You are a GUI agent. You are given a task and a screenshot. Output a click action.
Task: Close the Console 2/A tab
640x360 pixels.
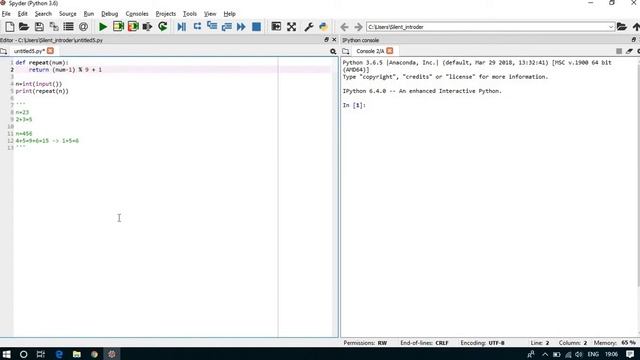point(390,51)
